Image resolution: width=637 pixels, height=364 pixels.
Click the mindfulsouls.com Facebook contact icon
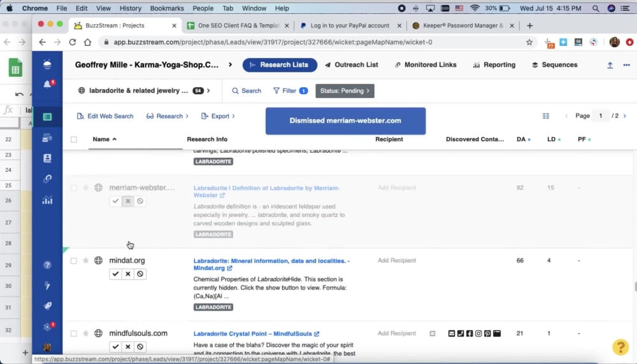[x=469, y=333]
